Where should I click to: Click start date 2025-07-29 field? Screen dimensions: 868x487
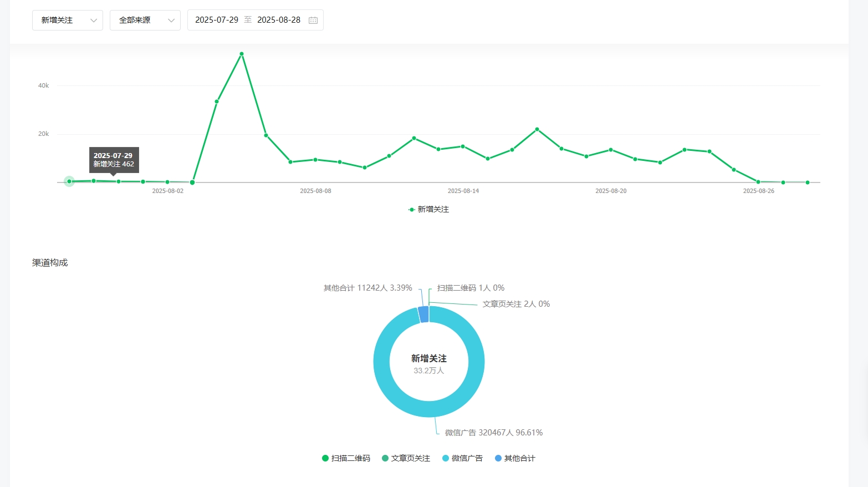(x=217, y=20)
